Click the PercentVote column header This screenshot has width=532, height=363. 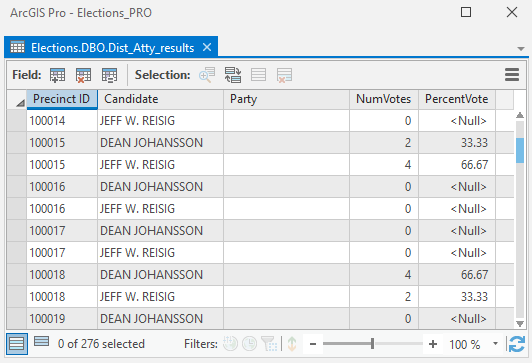457,99
